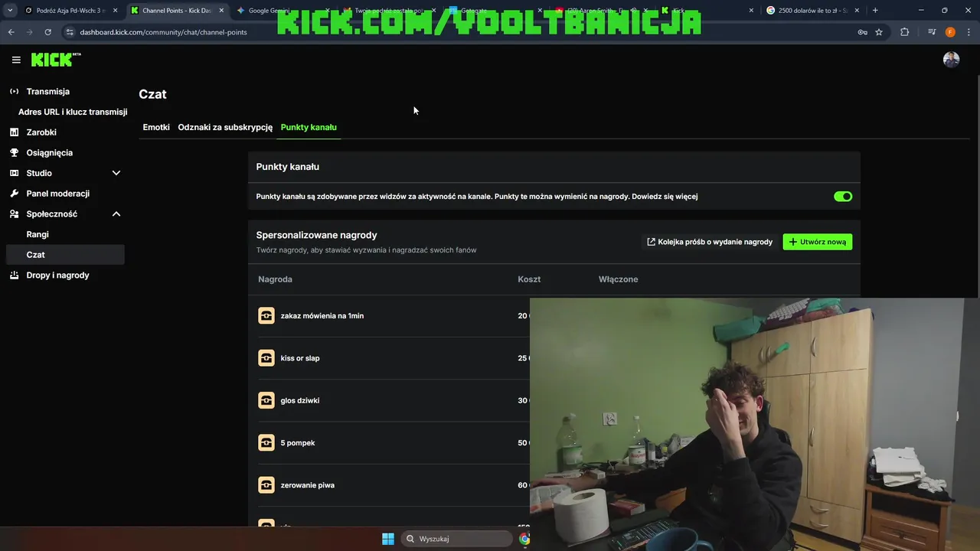
Task: Open the Chrome tab search dropdown
Action: pyautogui.click(x=10, y=10)
